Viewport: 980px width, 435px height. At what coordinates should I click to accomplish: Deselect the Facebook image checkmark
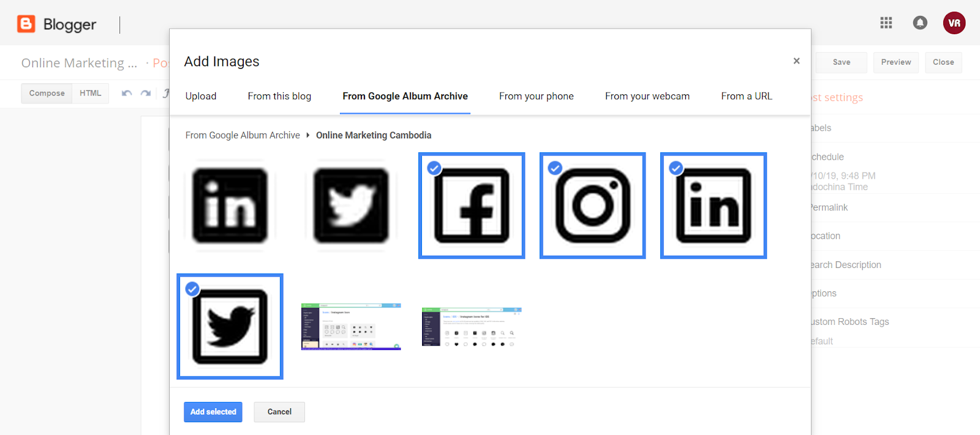[x=434, y=168]
